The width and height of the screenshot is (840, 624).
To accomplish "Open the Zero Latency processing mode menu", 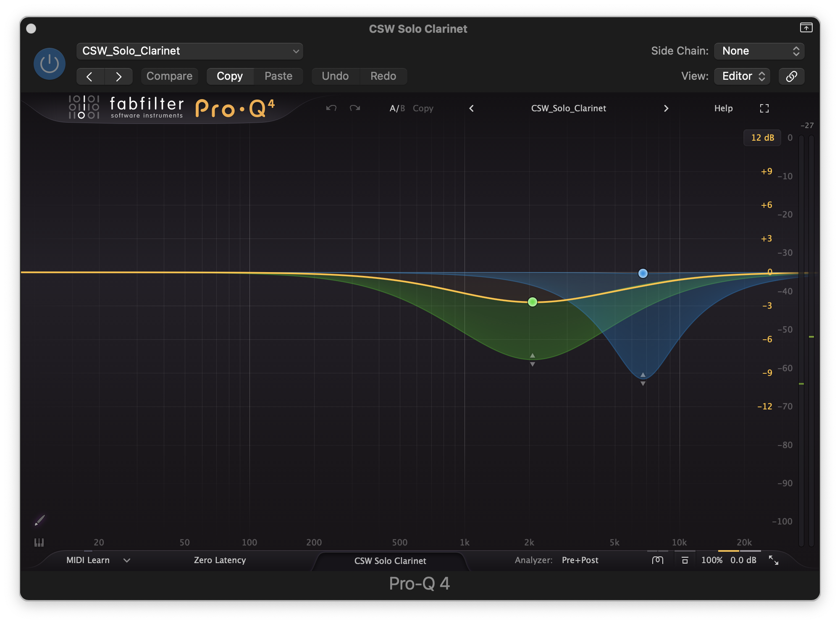I will (220, 560).
